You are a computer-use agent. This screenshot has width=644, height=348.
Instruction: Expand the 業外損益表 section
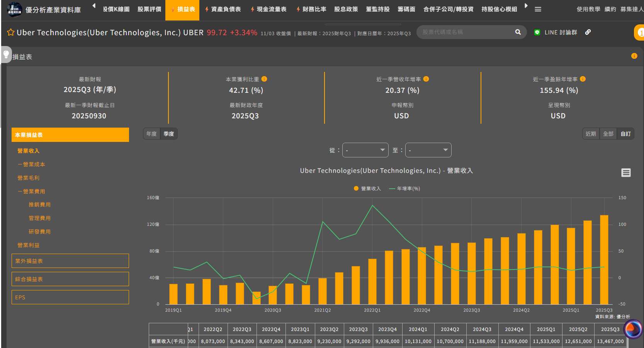(70, 261)
